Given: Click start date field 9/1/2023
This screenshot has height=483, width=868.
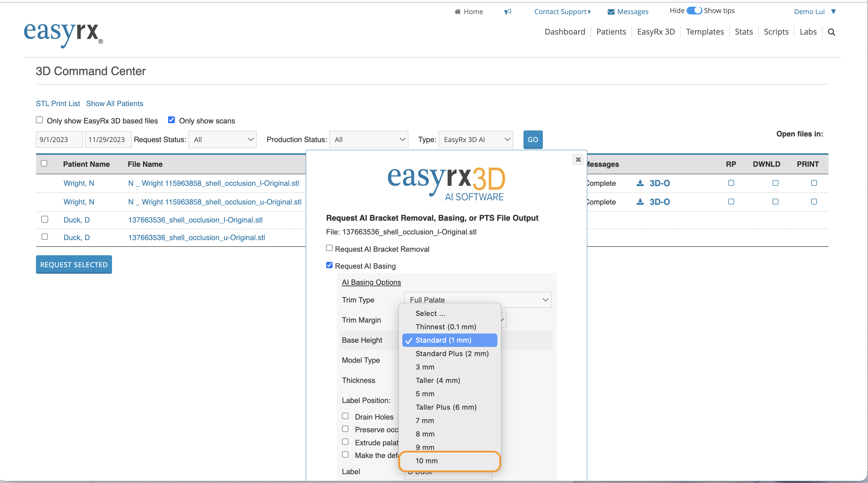Looking at the screenshot, I should (x=59, y=140).
